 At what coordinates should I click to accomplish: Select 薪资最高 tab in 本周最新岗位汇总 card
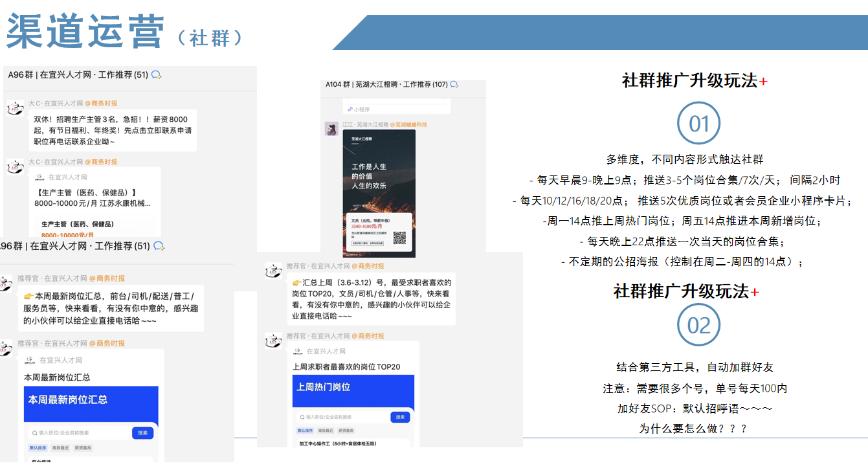click(x=83, y=447)
